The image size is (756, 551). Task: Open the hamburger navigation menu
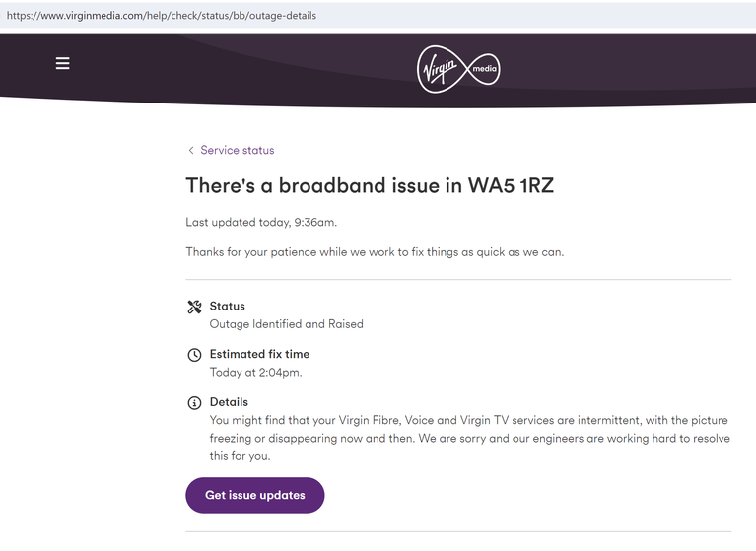click(x=63, y=63)
